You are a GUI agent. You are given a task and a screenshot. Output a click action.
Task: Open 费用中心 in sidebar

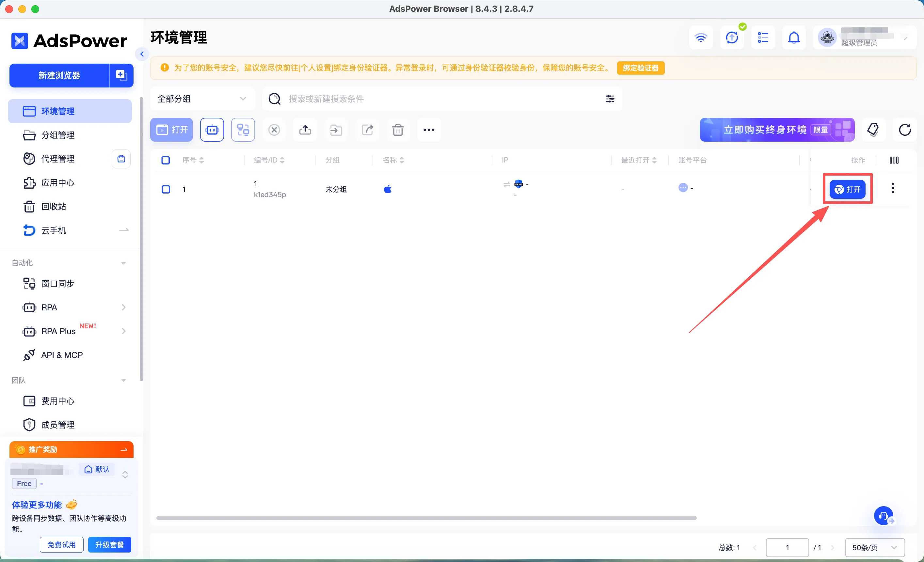click(x=70, y=401)
